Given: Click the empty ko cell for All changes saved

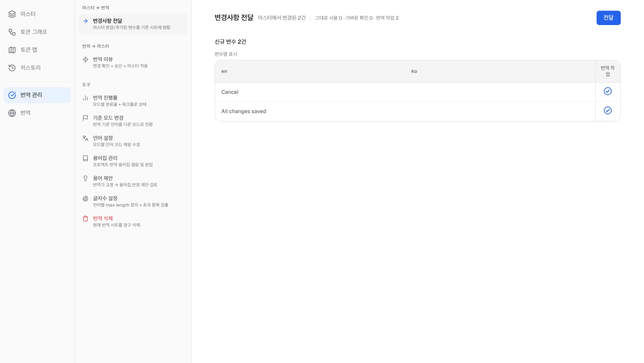Looking at the screenshot, I should point(500,111).
